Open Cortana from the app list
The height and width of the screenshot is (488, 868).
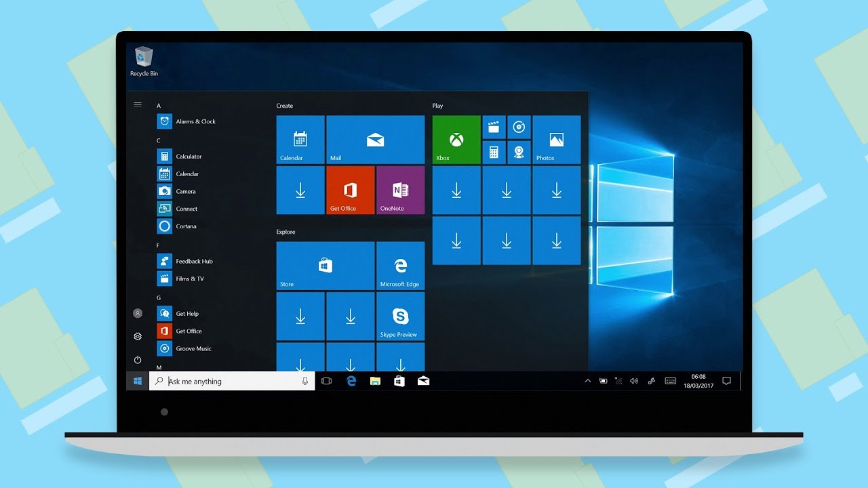tap(177, 226)
